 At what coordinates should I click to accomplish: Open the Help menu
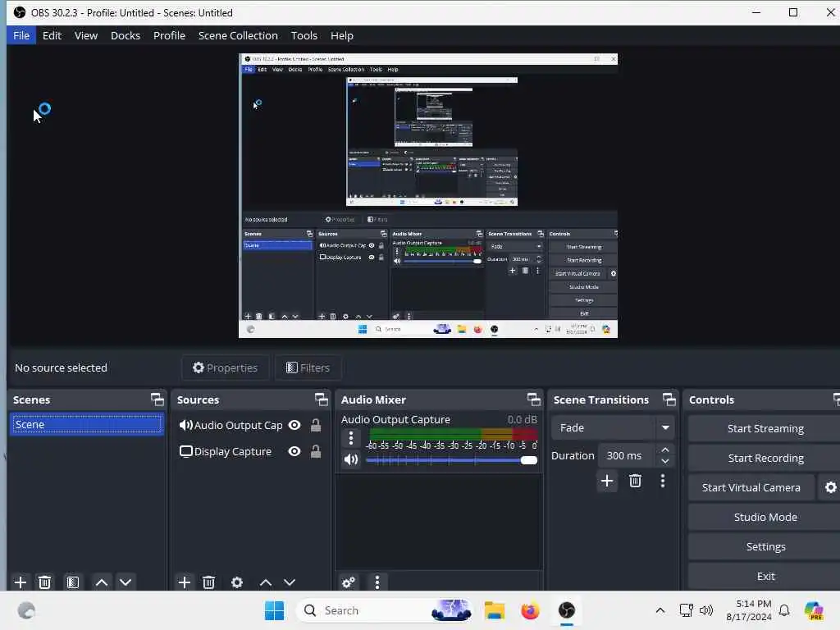342,35
